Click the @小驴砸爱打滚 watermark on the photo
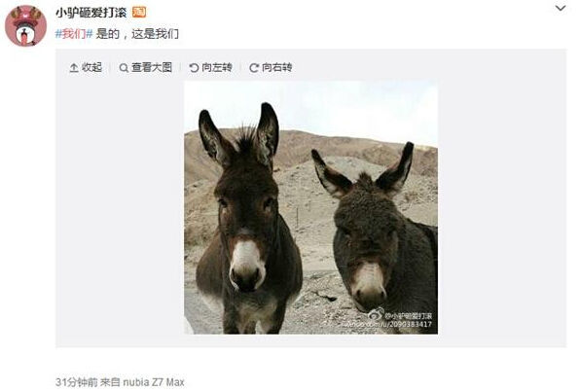 tap(409, 316)
